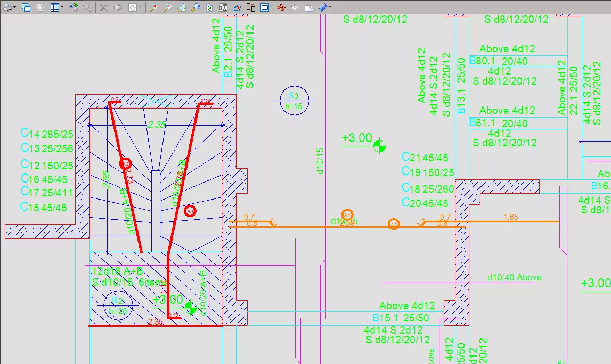
Task: Click the zoom window magnifier icon
Action: coord(195,7)
